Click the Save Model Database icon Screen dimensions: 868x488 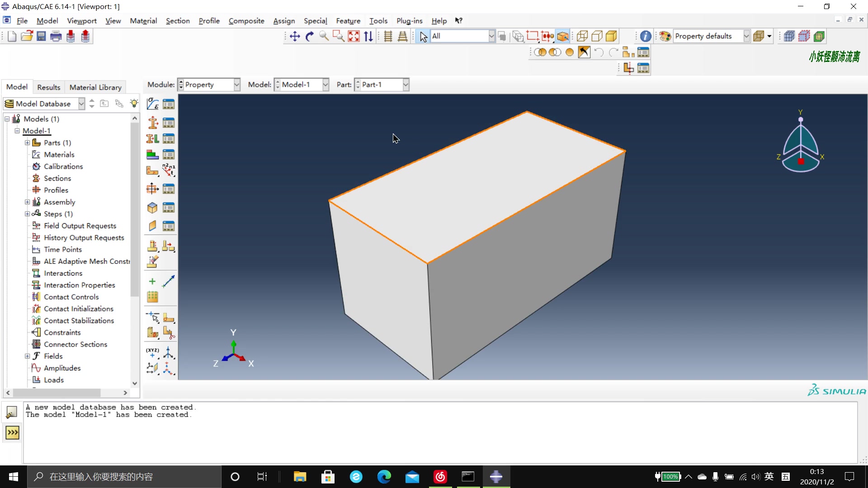pyautogui.click(x=41, y=36)
